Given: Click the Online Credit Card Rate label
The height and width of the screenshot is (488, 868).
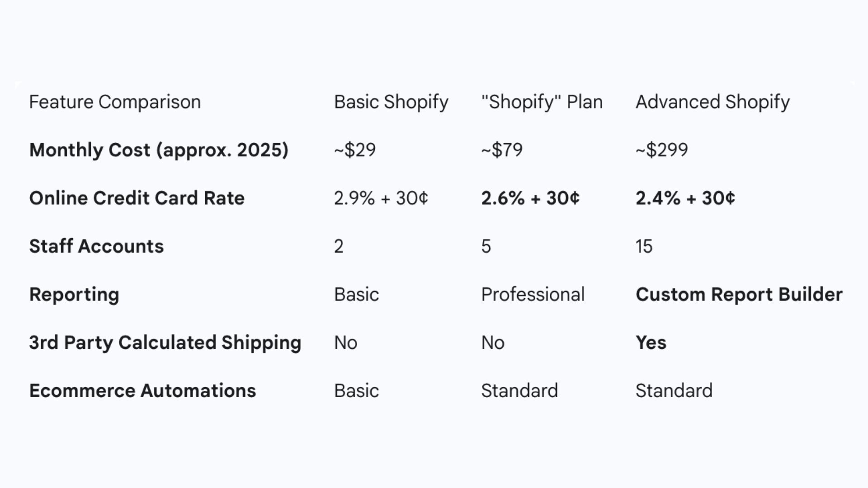Looking at the screenshot, I should [x=137, y=198].
